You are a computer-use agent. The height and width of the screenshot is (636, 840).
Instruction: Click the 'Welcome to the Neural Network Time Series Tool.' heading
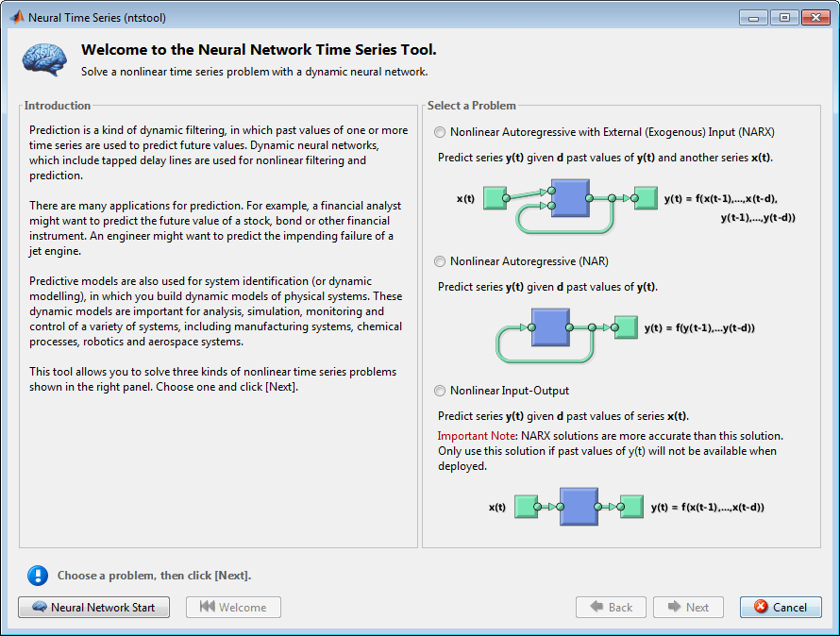(x=259, y=50)
